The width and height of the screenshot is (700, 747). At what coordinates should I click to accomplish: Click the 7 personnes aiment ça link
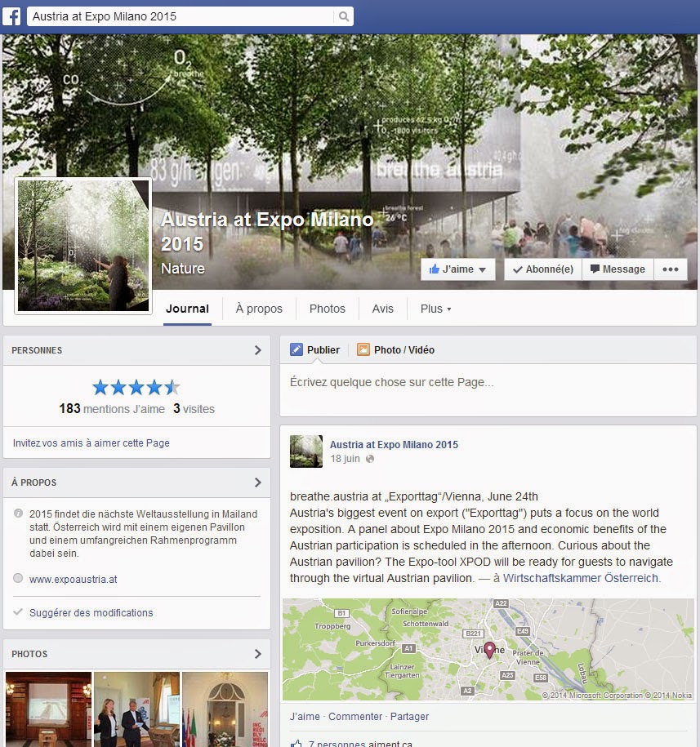360,744
